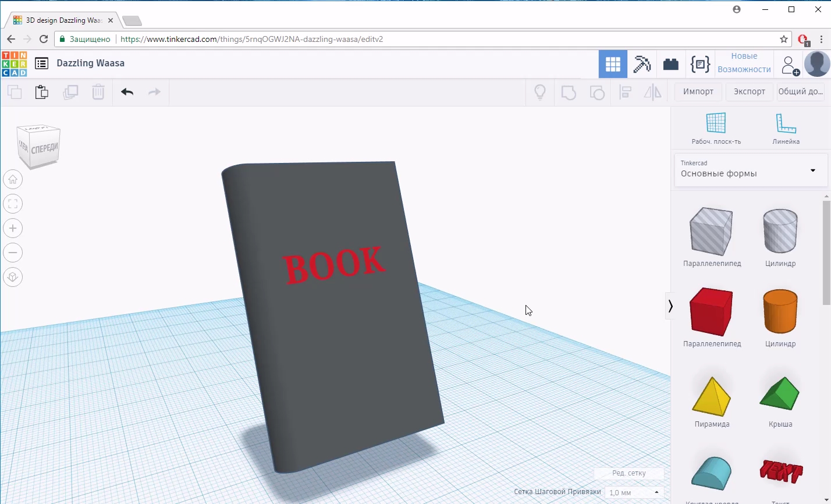This screenshot has width=831, height=504.
Task: Select the hole box shape
Action: pyautogui.click(x=711, y=231)
